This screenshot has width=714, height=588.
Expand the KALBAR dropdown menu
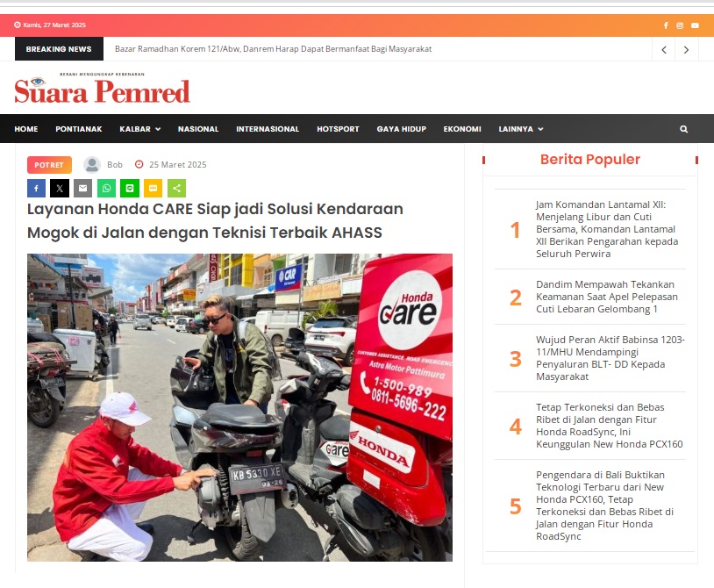coord(139,129)
